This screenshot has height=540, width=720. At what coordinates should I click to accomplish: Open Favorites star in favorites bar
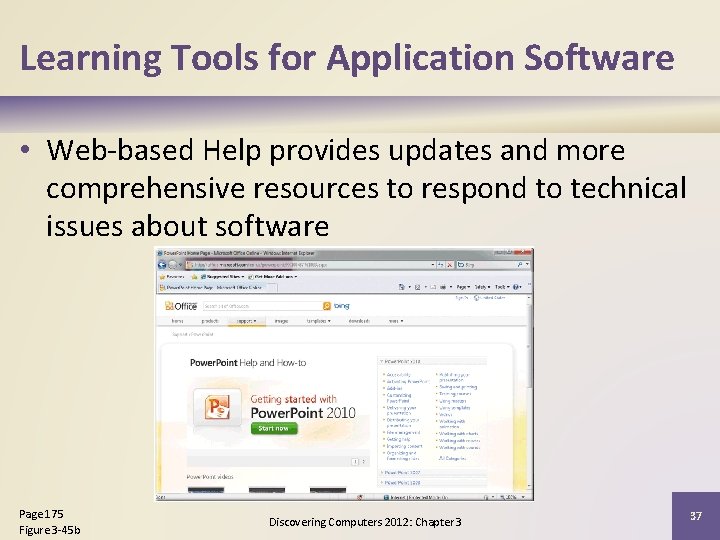[x=162, y=277]
